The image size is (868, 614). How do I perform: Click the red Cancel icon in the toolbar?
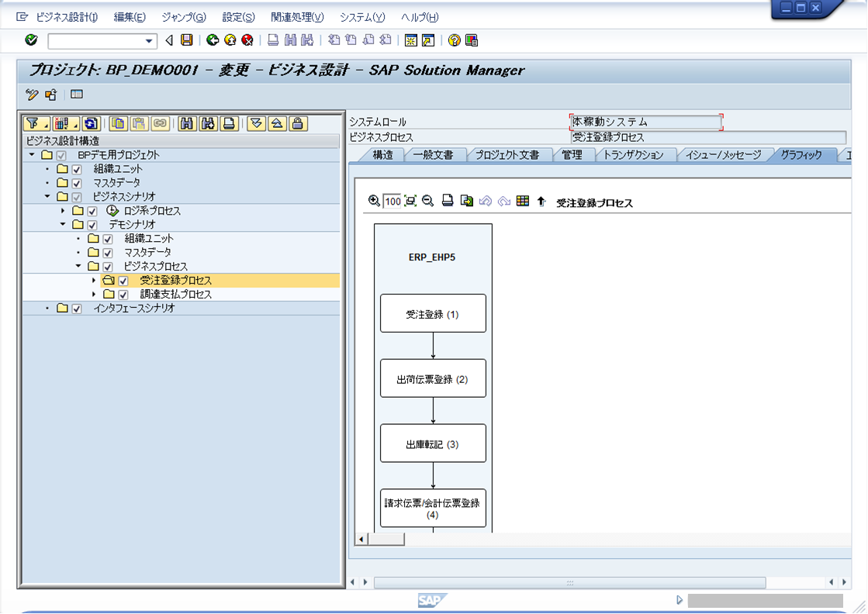(x=247, y=40)
